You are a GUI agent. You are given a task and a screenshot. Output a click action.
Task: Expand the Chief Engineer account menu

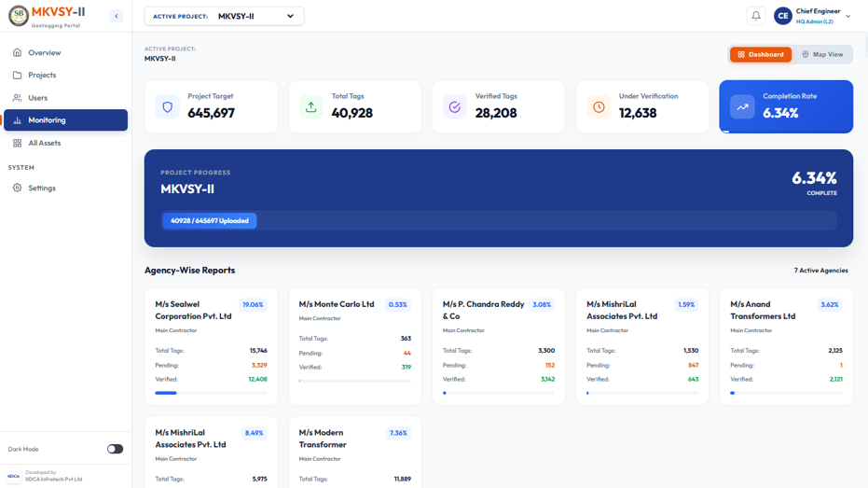coord(847,17)
